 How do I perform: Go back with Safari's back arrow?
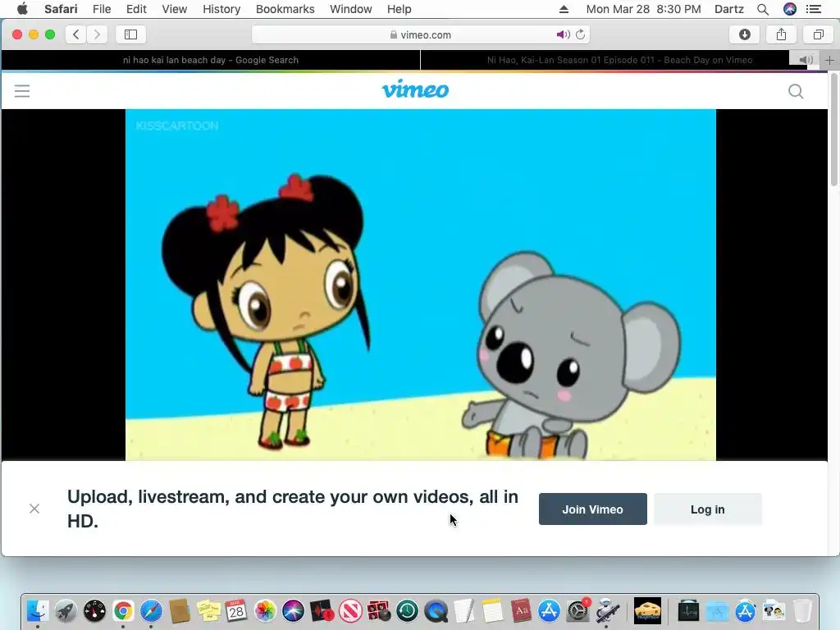76,34
